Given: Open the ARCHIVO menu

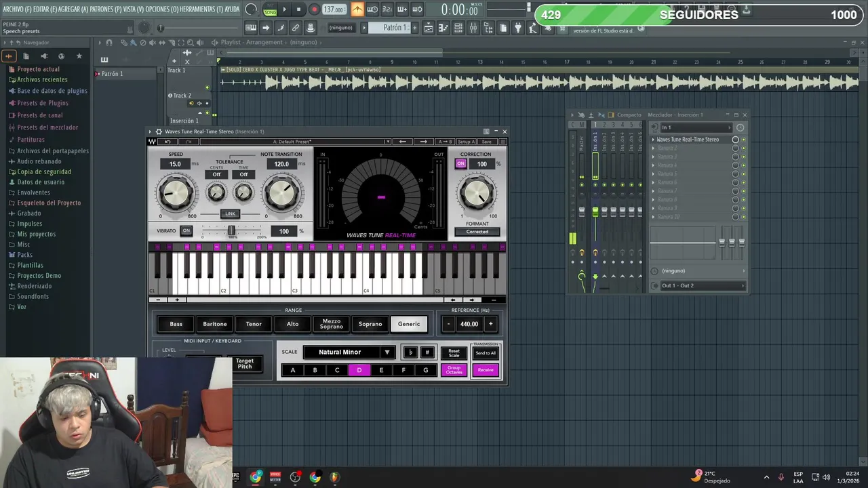Looking at the screenshot, I should click(x=17, y=9).
